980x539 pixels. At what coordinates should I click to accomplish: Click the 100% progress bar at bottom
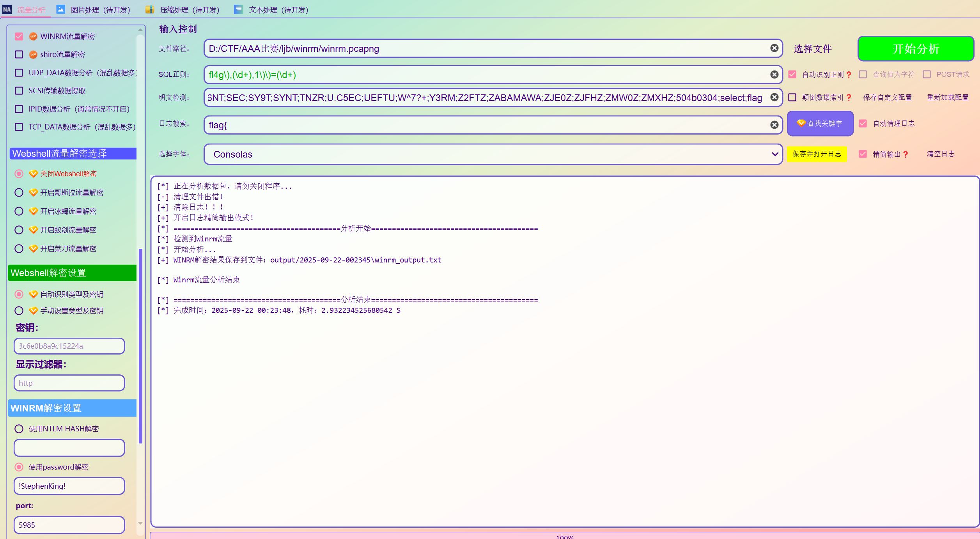(564, 535)
